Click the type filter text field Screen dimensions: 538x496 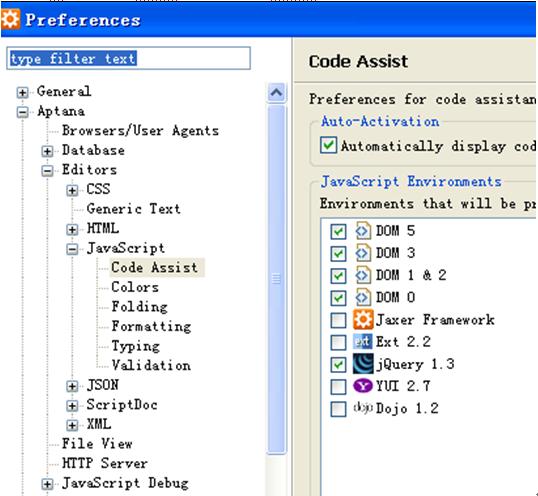click(x=128, y=58)
